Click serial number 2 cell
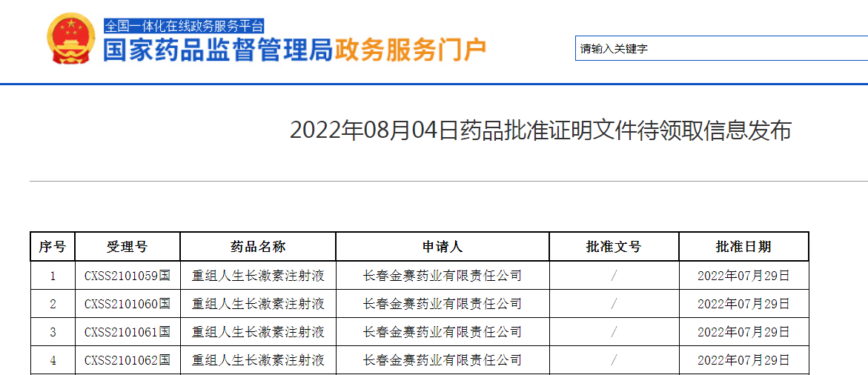 pyautogui.click(x=53, y=304)
